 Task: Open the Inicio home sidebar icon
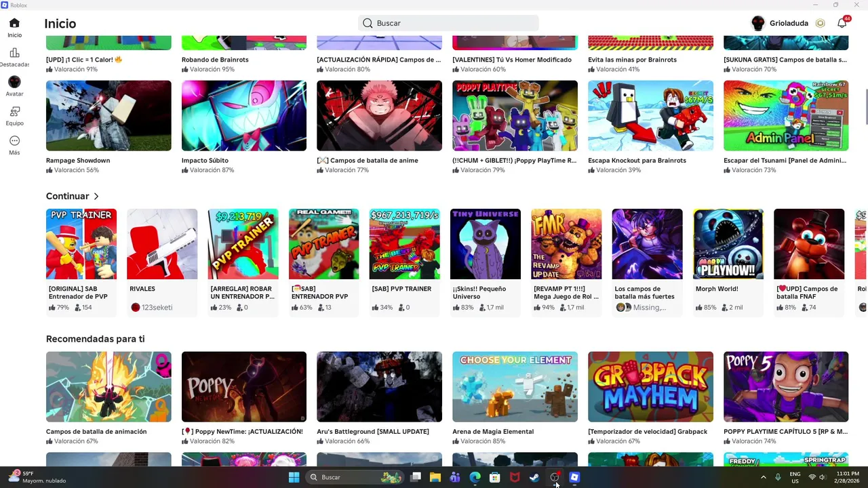point(14,23)
